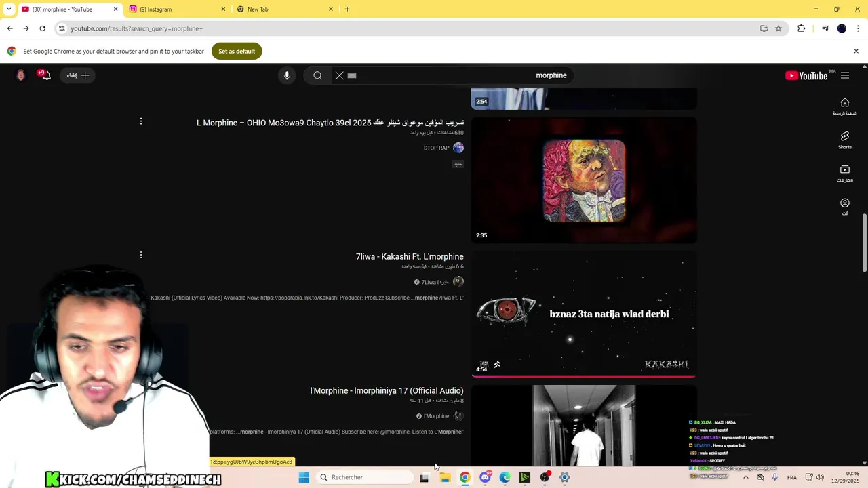This screenshot has height=488, width=868.
Task: Open the taskbar volume icon
Action: [x=819, y=477]
